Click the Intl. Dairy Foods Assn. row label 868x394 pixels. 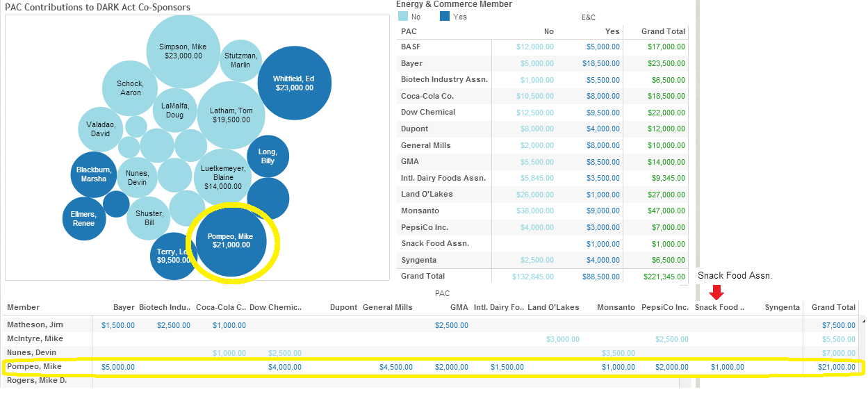click(x=443, y=178)
